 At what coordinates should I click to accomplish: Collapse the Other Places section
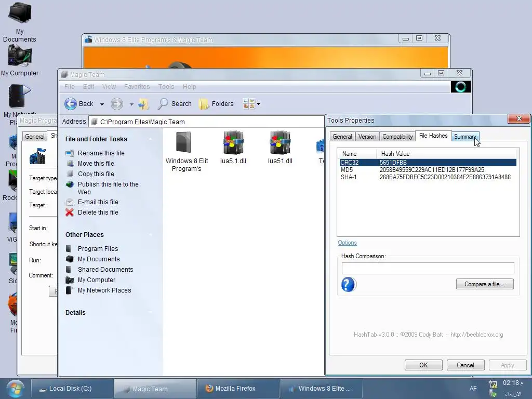click(150, 235)
